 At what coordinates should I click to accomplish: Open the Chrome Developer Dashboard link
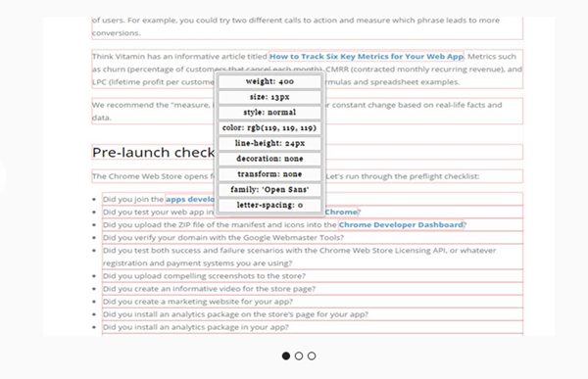point(401,224)
